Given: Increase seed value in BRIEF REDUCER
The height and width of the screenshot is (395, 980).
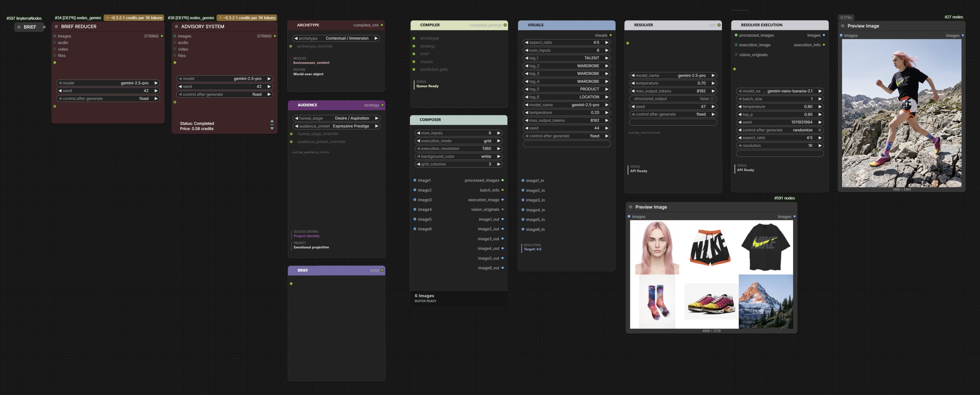Looking at the screenshot, I should (156, 91).
